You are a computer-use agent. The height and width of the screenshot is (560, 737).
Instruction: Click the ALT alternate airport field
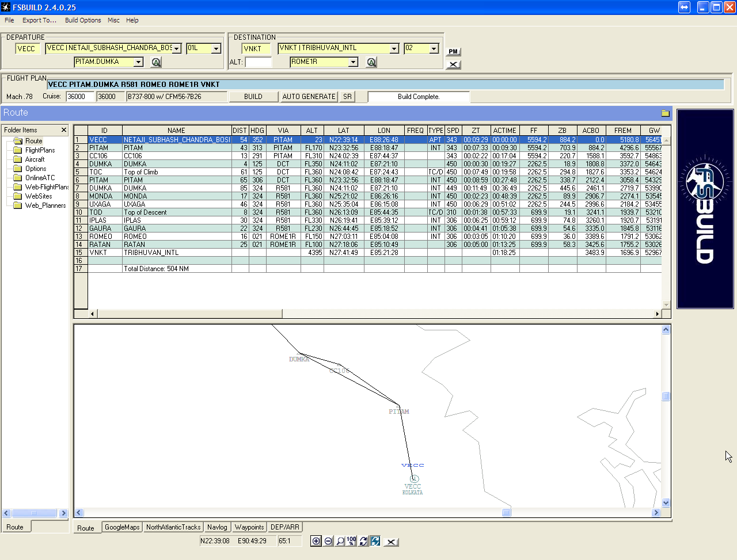click(x=258, y=62)
